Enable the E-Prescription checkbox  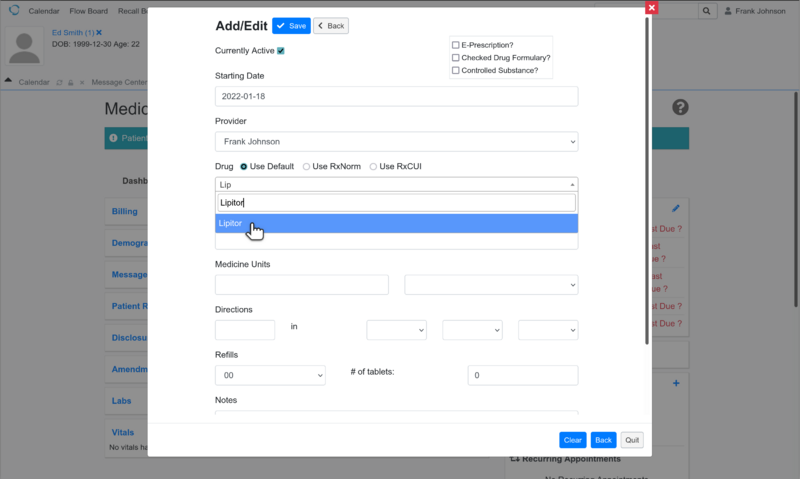[x=456, y=45]
